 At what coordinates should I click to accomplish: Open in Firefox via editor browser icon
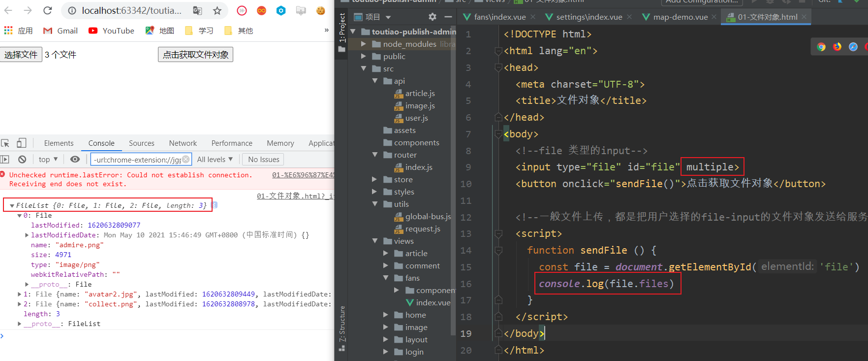pyautogui.click(x=837, y=47)
